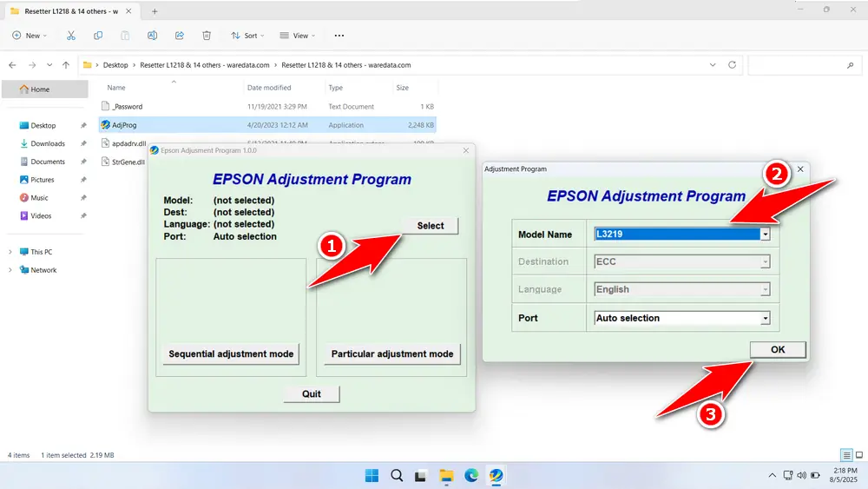The width and height of the screenshot is (868, 489).
Task: Open taskbar Search icon
Action: [397, 475]
